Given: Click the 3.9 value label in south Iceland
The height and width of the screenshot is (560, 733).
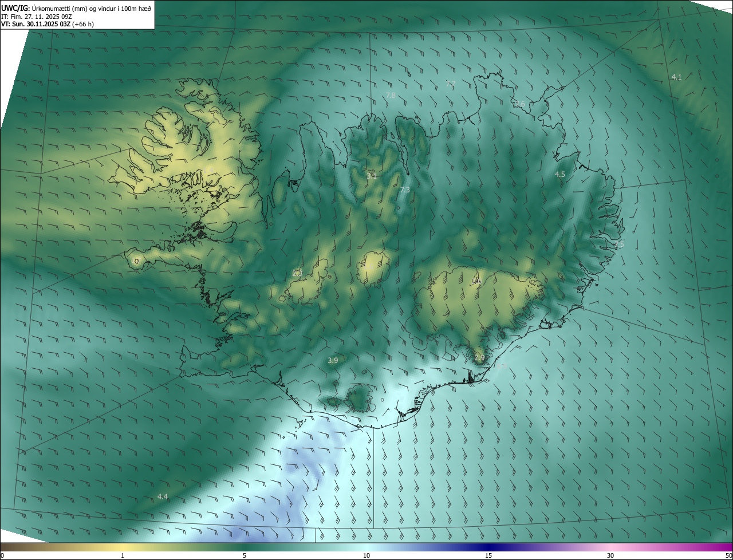Looking at the screenshot, I should point(333,360).
